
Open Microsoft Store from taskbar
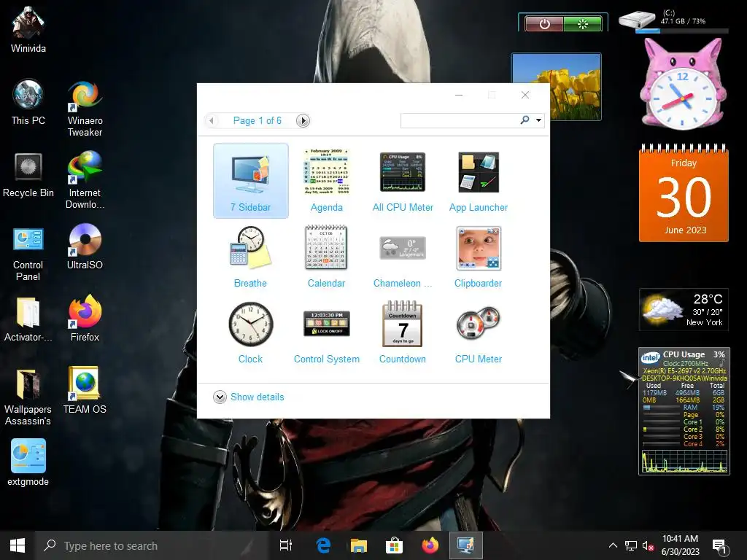coord(394,545)
